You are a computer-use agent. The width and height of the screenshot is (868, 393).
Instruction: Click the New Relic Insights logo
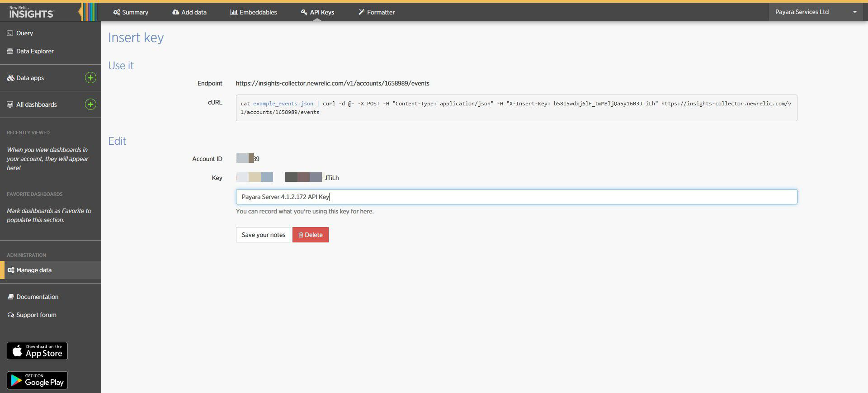click(31, 12)
